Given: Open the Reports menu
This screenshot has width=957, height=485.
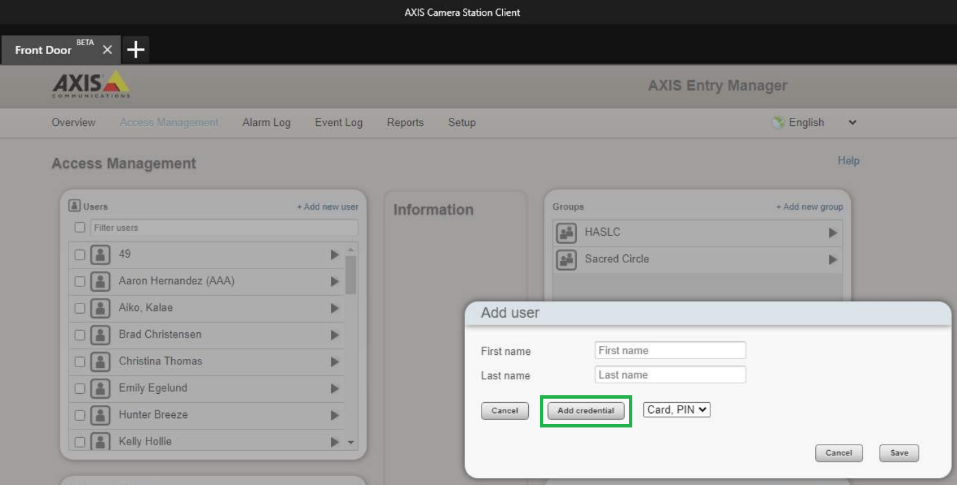Looking at the screenshot, I should [x=405, y=123].
